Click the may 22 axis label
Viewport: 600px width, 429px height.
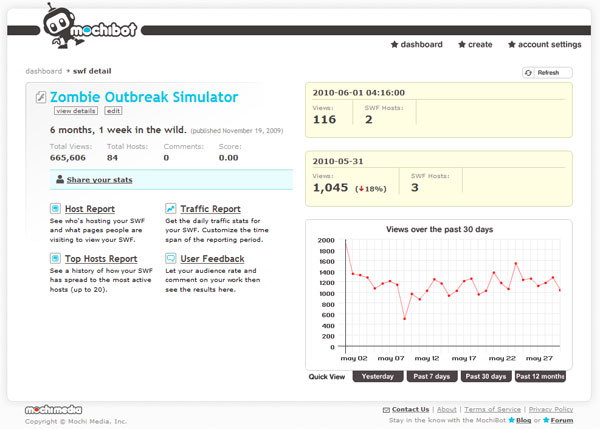tap(502, 358)
